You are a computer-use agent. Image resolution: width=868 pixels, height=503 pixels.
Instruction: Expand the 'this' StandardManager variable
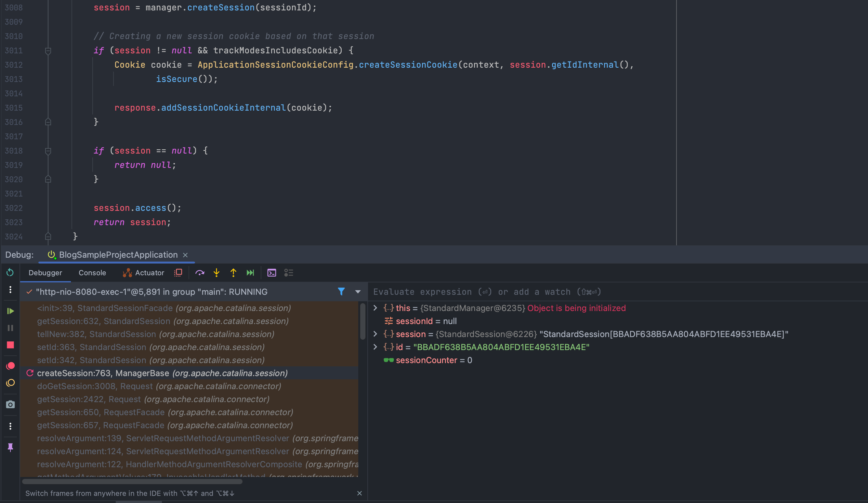pyautogui.click(x=375, y=308)
